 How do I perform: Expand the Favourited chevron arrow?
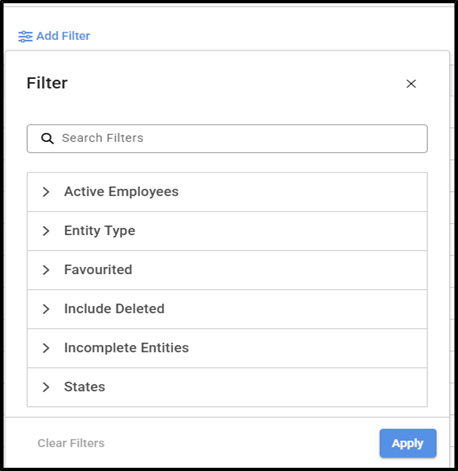[x=46, y=270]
